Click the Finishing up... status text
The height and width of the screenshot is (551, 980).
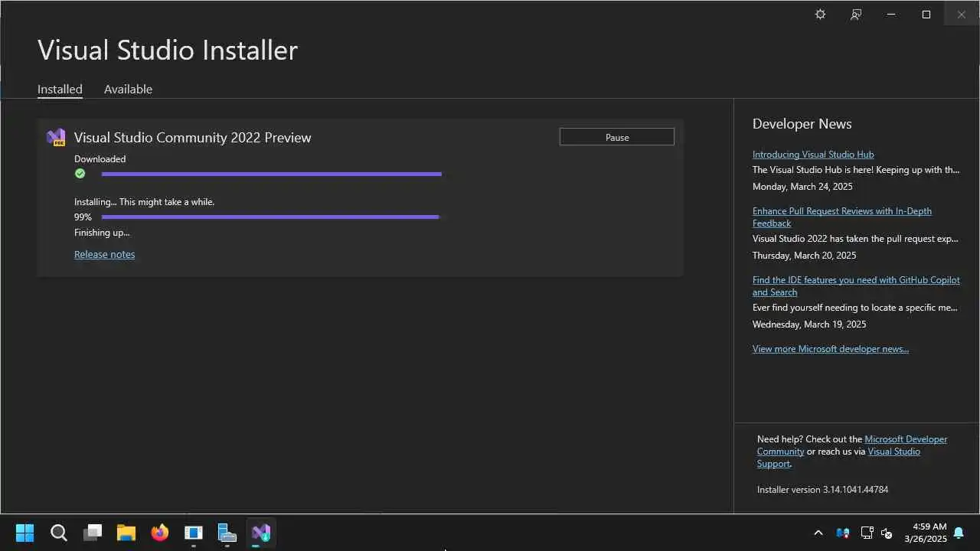(x=102, y=233)
